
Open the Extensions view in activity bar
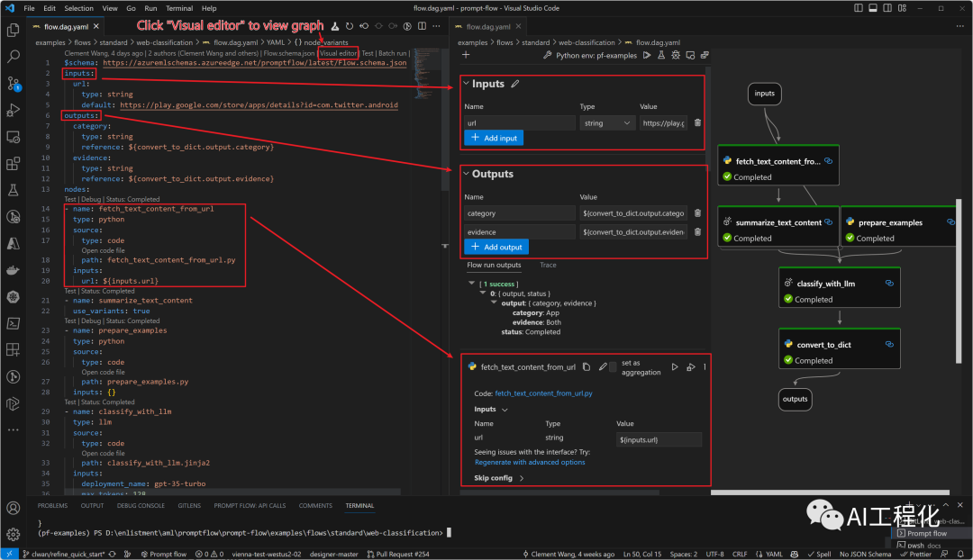13,164
